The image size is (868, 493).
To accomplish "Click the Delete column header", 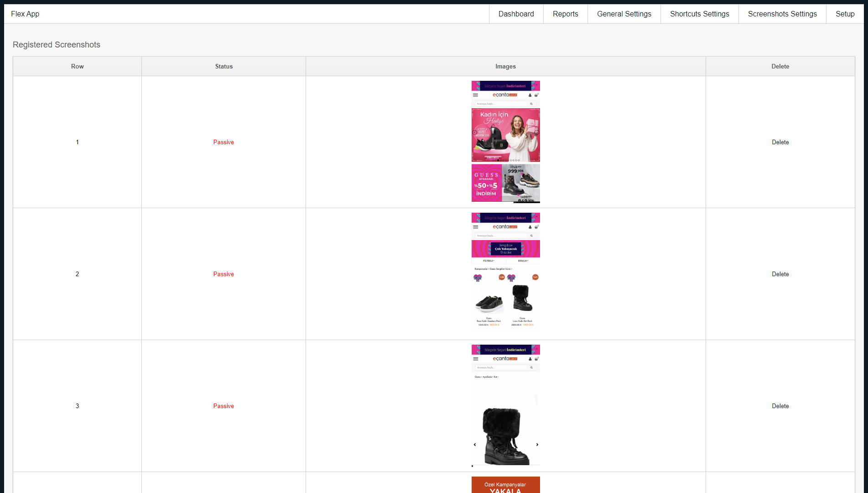I will coord(780,66).
